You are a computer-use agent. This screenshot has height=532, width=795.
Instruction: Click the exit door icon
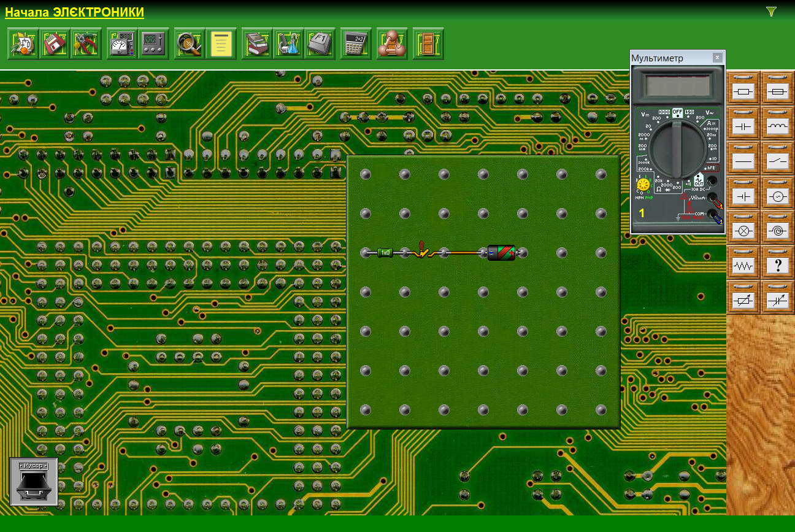pos(428,44)
